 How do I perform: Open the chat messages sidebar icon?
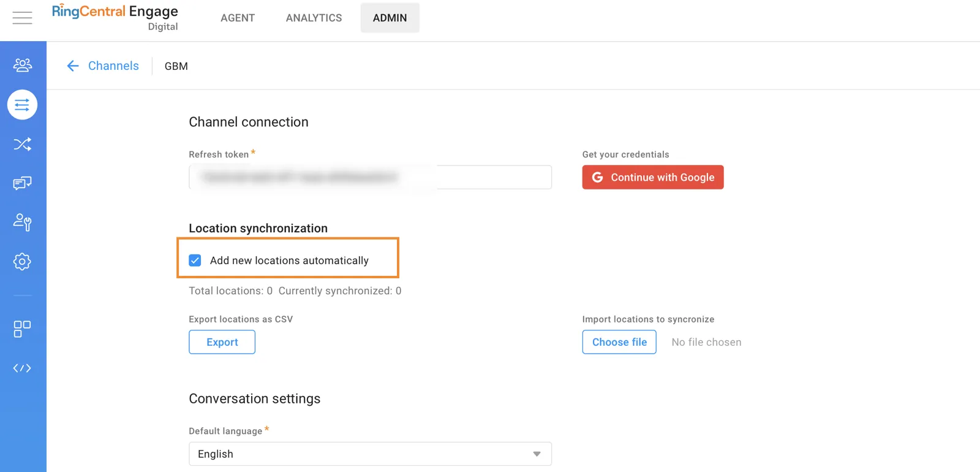tap(22, 183)
